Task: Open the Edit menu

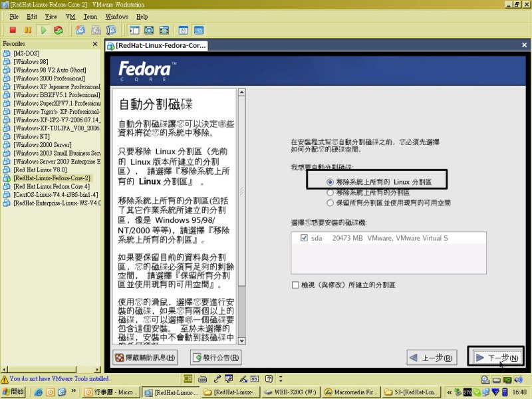Action: [32, 17]
